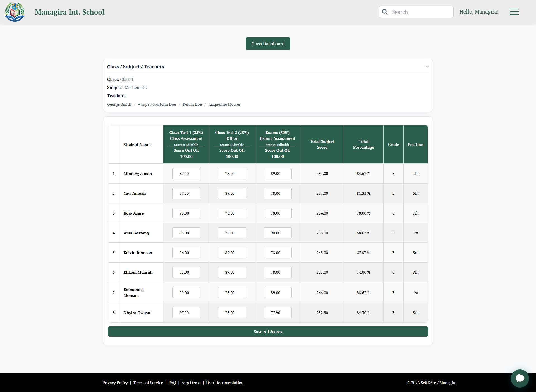536x392 pixels.
Task: Edit Mimi Agyeman's Class Test 1 score
Action: 186,173
